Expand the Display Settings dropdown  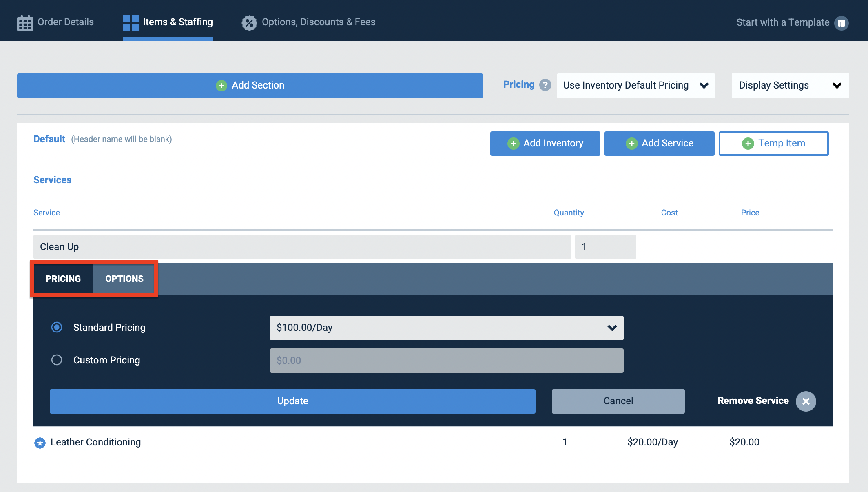click(790, 86)
